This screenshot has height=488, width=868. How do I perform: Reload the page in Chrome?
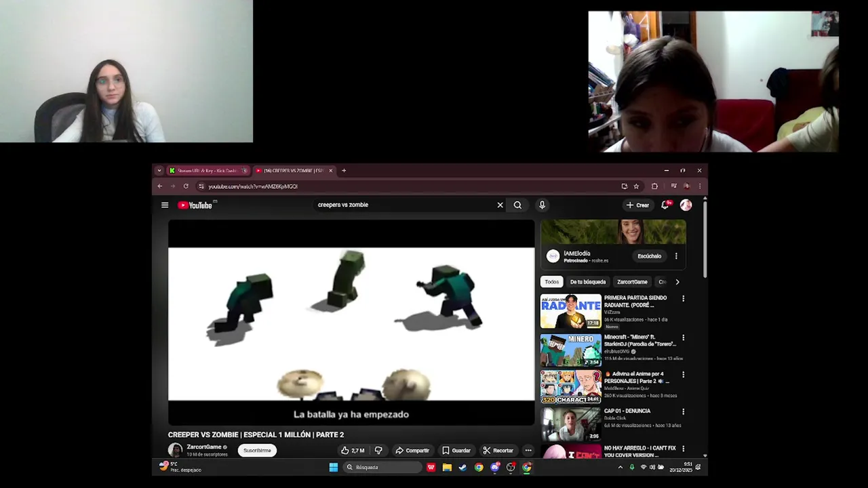[186, 186]
